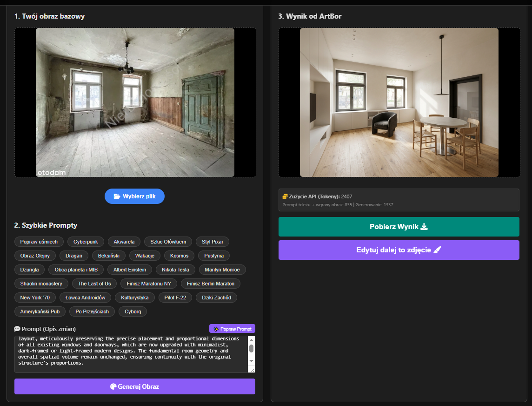Click the ArtBor result image thumbnail
The width and height of the screenshot is (532, 406).
pyautogui.click(x=399, y=102)
